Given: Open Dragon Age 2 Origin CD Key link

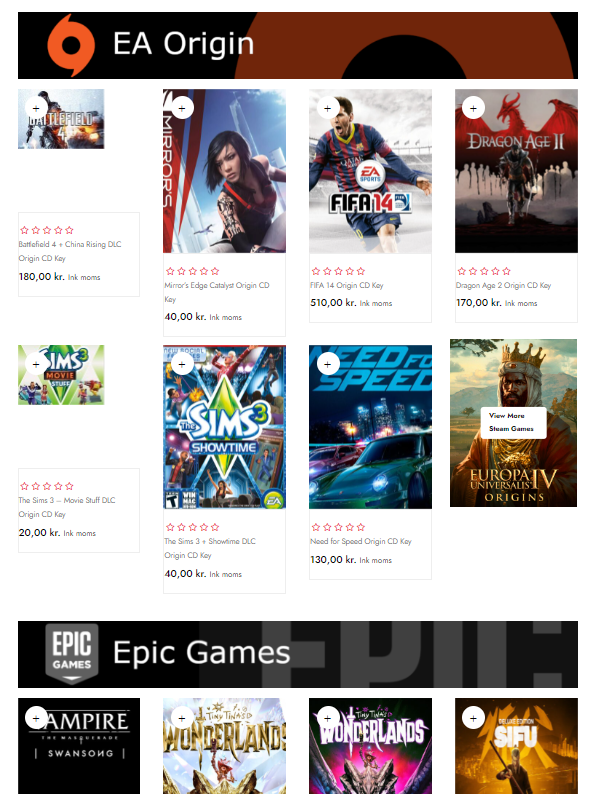Looking at the screenshot, I should click(503, 286).
